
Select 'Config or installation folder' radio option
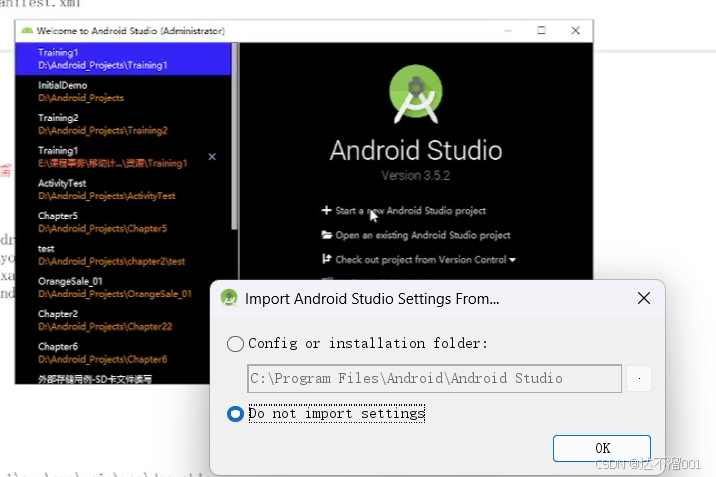[235, 344]
